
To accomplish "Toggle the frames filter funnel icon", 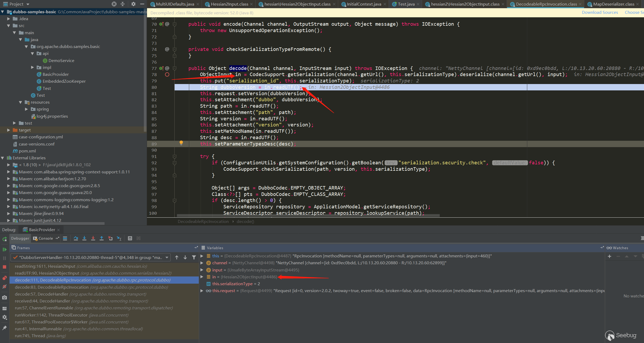I will click(194, 257).
